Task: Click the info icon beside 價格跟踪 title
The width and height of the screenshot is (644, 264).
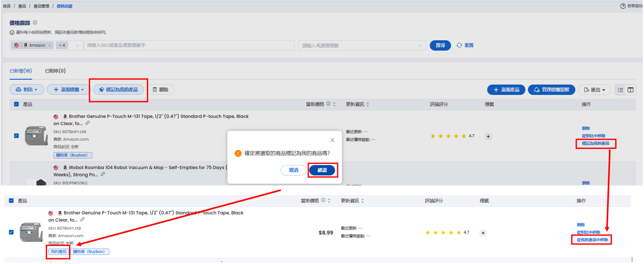Action: click(35, 23)
